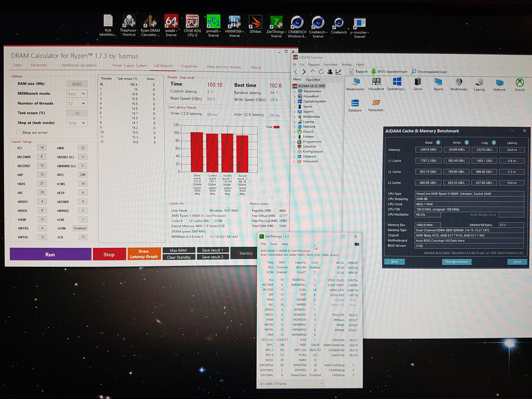The width and height of the screenshot is (532, 399).
Task: Open y-cruncher desktop shortcut
Action: click(x=359, y=28)
